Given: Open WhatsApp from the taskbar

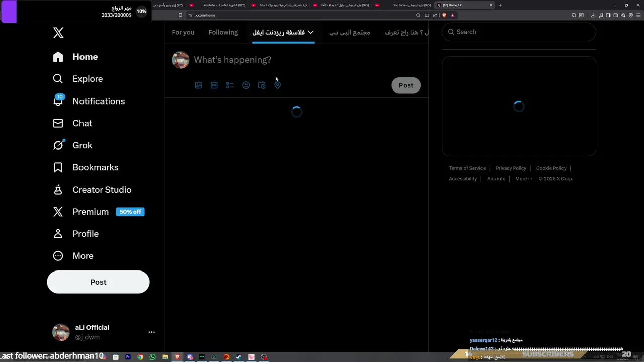Looking at the screenshot, I should tap(152, 357).
